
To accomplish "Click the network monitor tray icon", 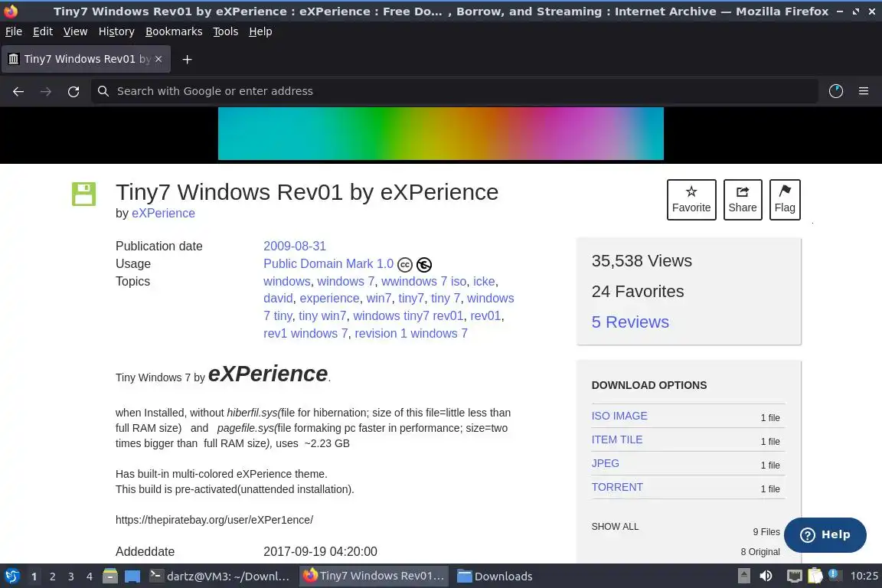I will [x=794, y=577].
